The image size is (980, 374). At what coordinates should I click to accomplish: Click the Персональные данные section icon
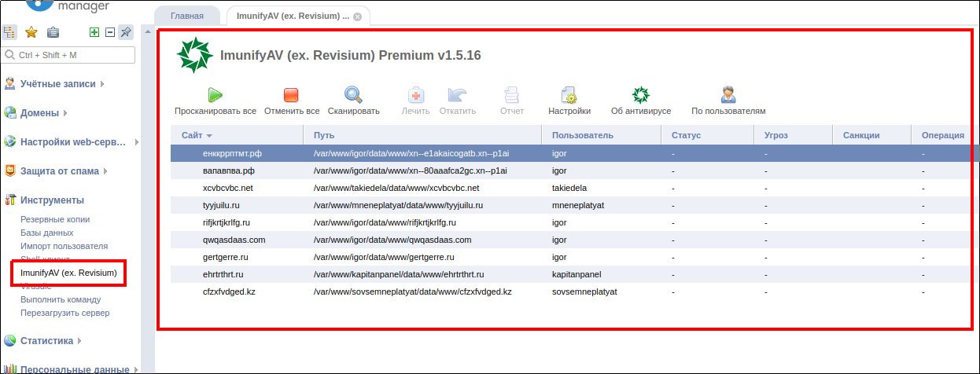point(10,368)
